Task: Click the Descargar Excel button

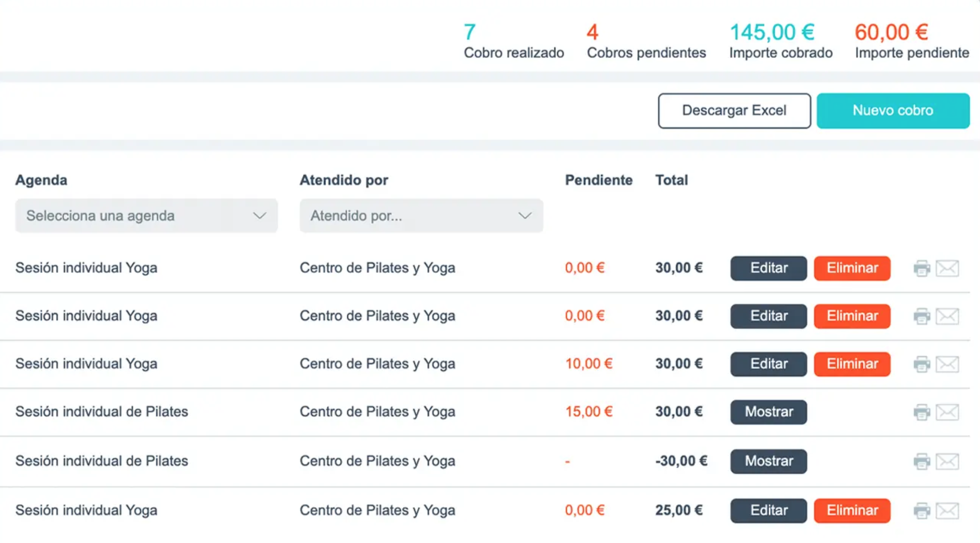Action: click(x=734, y=111)
